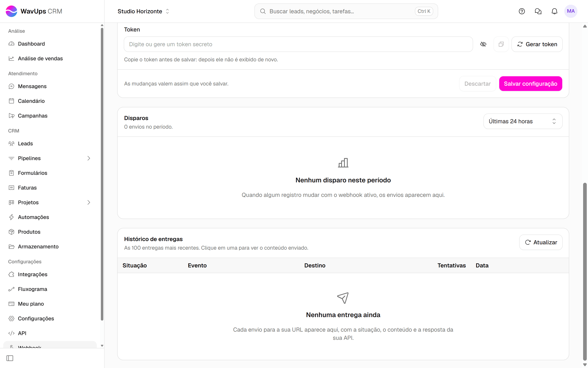The image size is (588, 368).
Task: Click Salvar configuração button
Action: tap(530, 83)
